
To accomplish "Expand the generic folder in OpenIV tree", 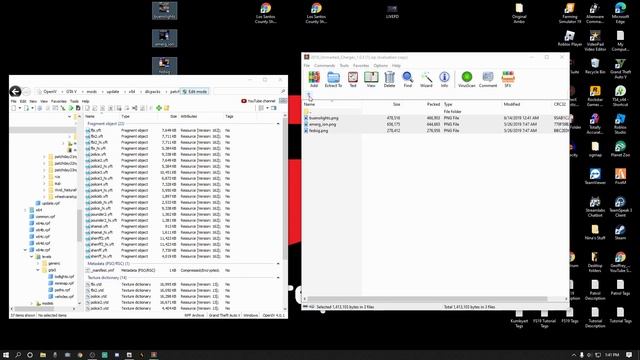I will tap(38, 263).
